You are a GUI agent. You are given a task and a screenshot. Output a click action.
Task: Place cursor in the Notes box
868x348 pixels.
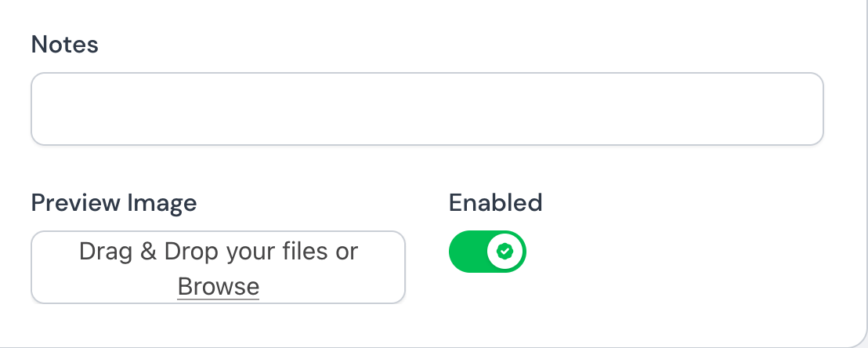click(x=427, y=109)
